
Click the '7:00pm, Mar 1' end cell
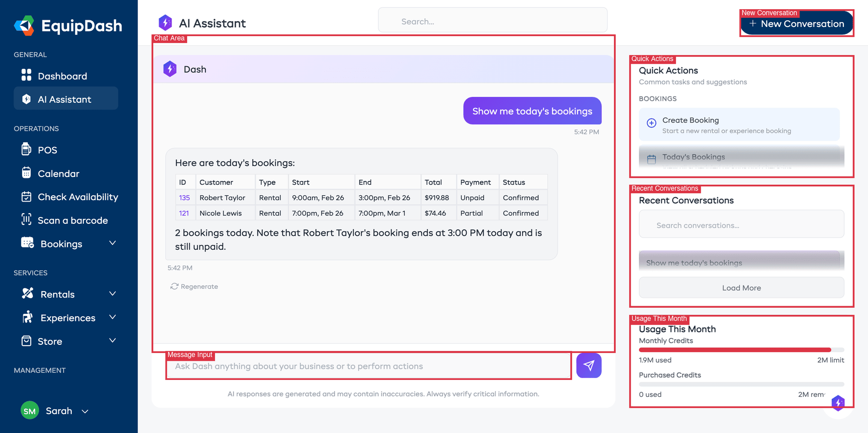[388, 213]
